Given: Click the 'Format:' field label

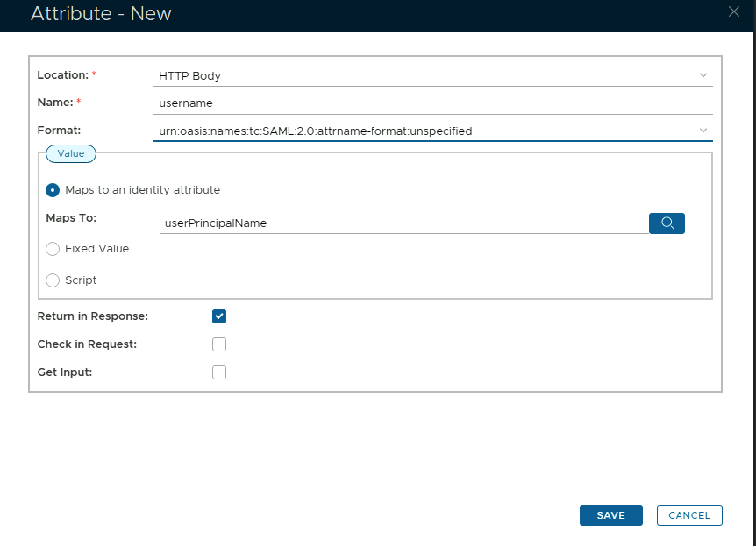Looking at the screenshot, I should (x=59, y=131).
